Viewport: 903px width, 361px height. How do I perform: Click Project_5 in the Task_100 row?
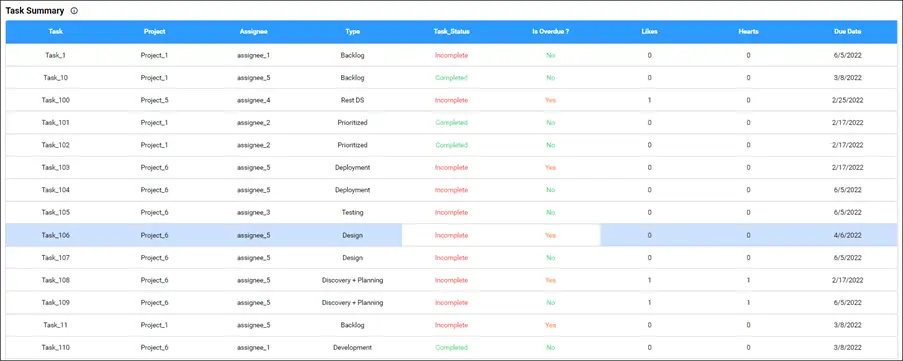[154, 100]
